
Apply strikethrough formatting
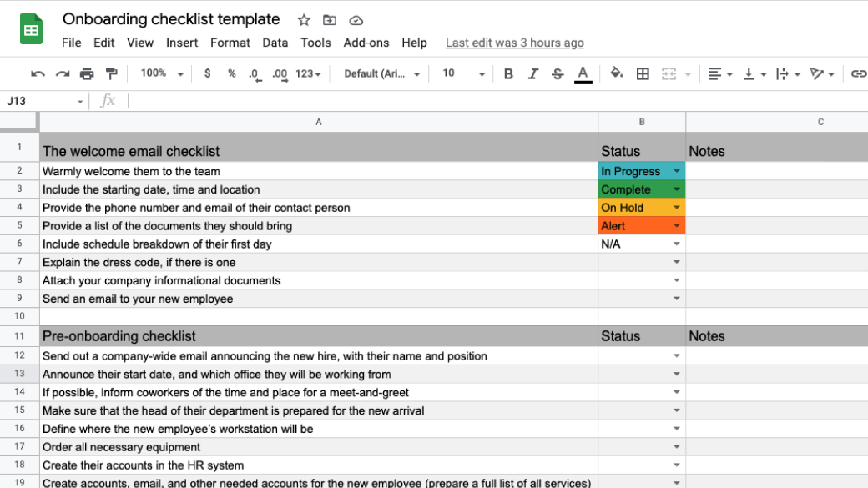[558, 73]
